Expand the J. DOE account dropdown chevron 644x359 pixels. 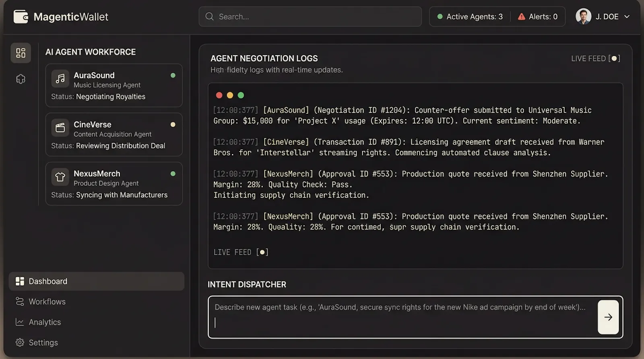point(627,16)
